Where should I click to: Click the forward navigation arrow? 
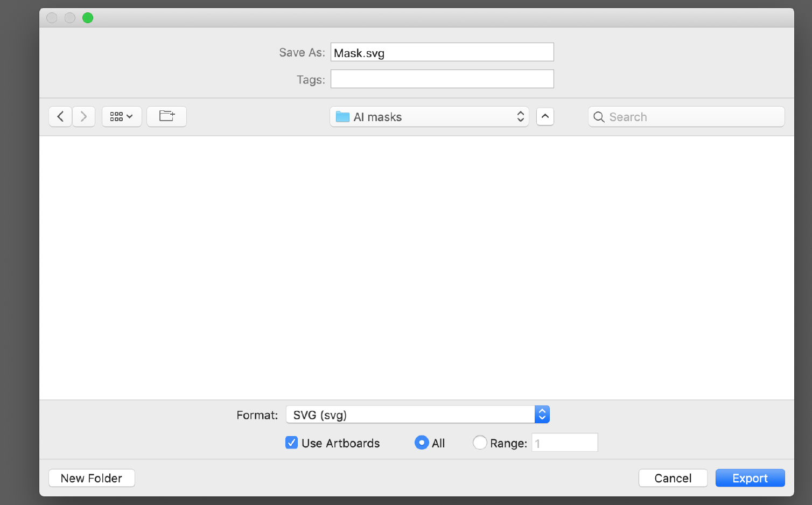tap(83, 116)
